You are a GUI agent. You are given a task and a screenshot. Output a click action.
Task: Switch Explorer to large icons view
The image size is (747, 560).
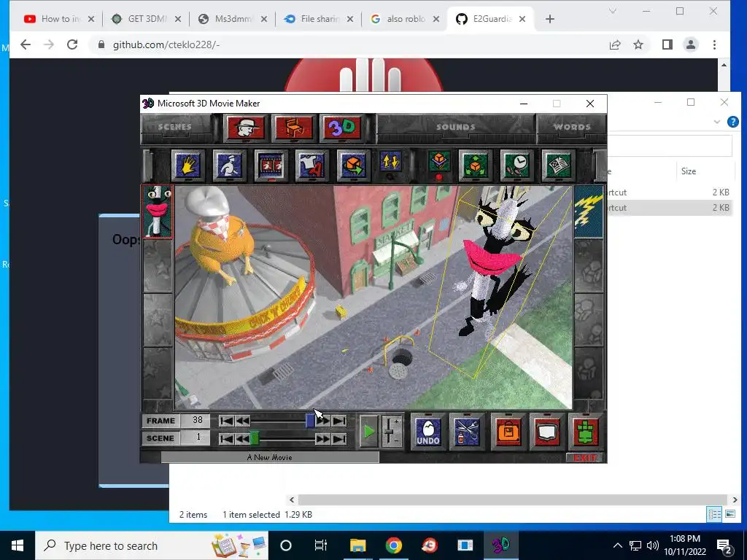point(729,514)
